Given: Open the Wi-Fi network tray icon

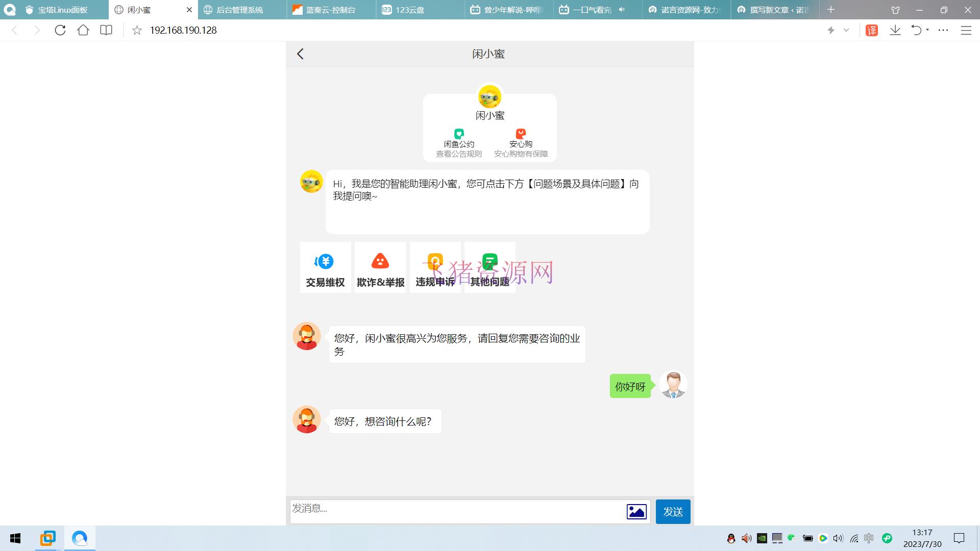Looking at the screenshot, I should pos(854,538).
